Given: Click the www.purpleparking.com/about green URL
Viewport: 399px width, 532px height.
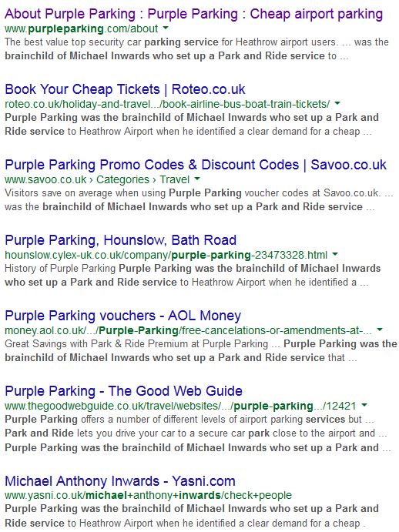Looking at the screenshot, I should [82, 28].
